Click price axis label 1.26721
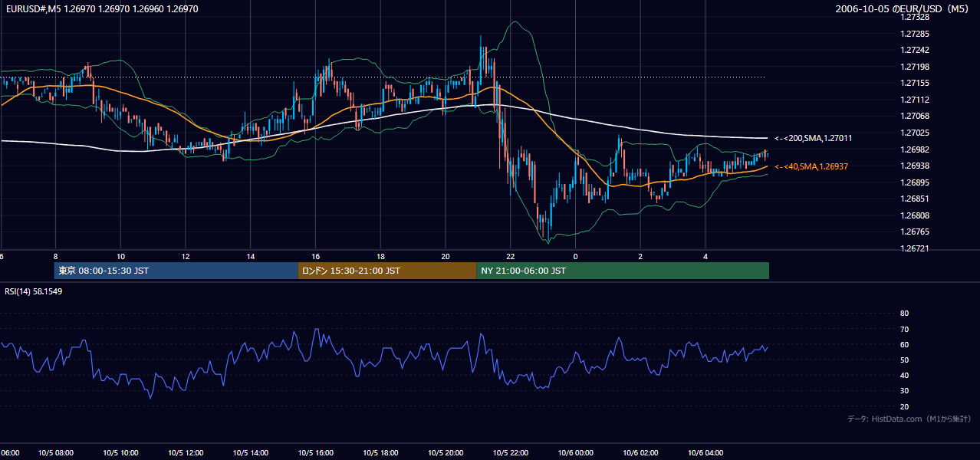The width and height of the screenshot is (980, 460). click(914, 248)
